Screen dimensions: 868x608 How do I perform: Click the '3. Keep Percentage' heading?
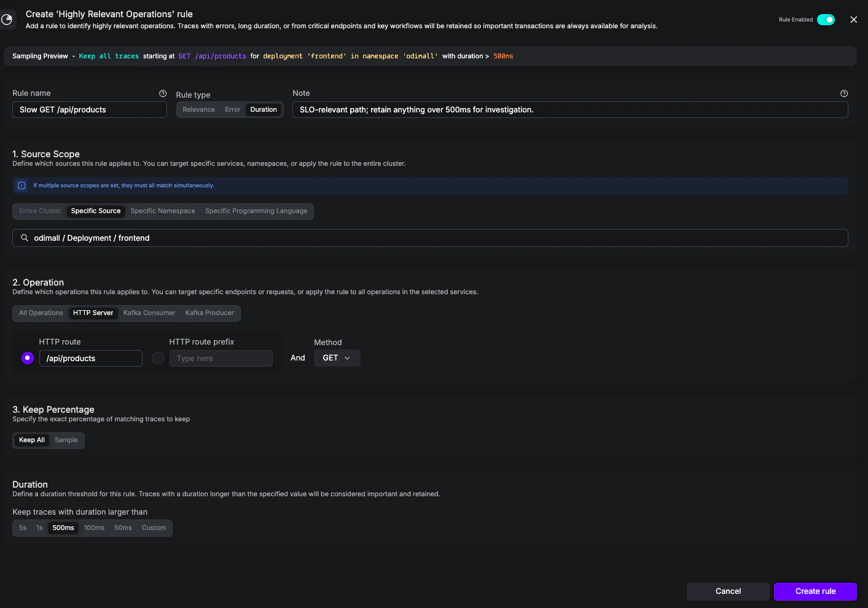coord(53,410)
